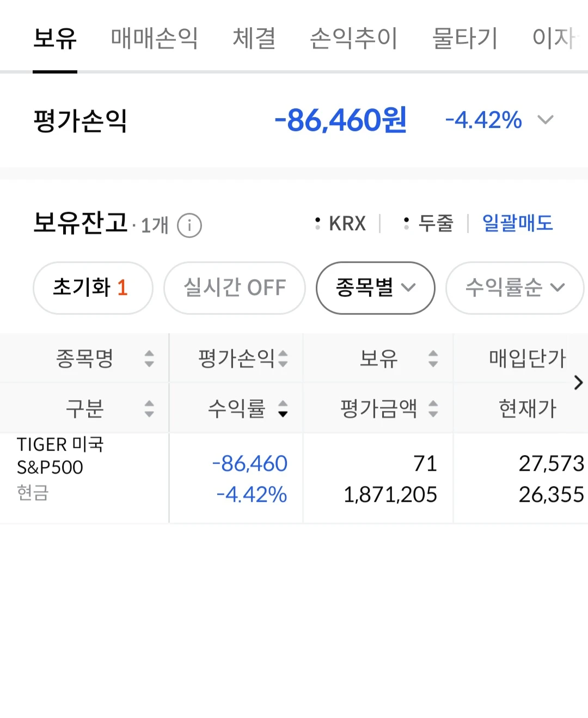The height and width of the screenshot is (718, 588).
Task: Open the 종목별 dropdown
Action: 376,287
